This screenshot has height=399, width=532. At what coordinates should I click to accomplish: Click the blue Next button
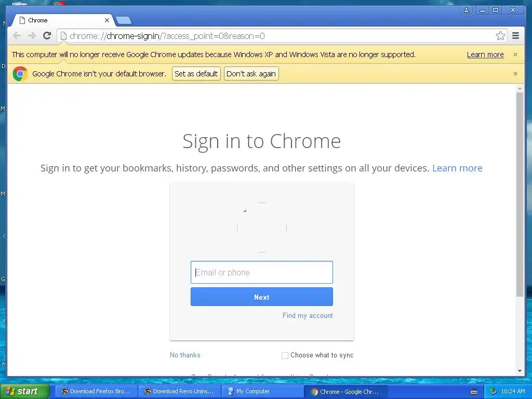(262, 297)
